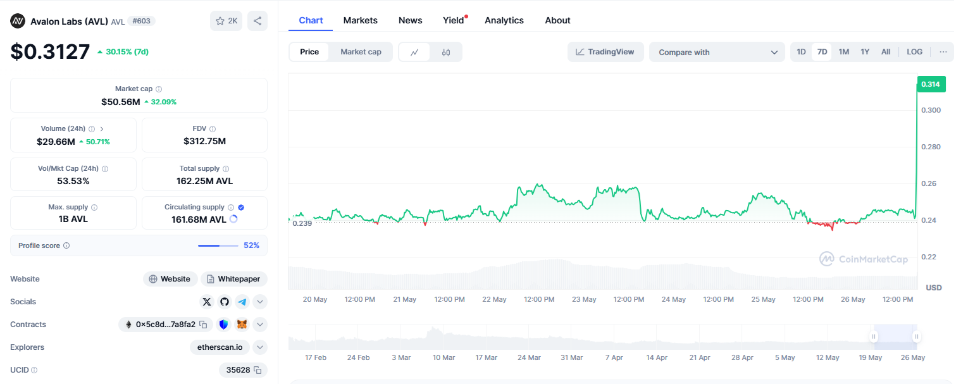Click the MetaMask fox icon

[x=242, y=325]
